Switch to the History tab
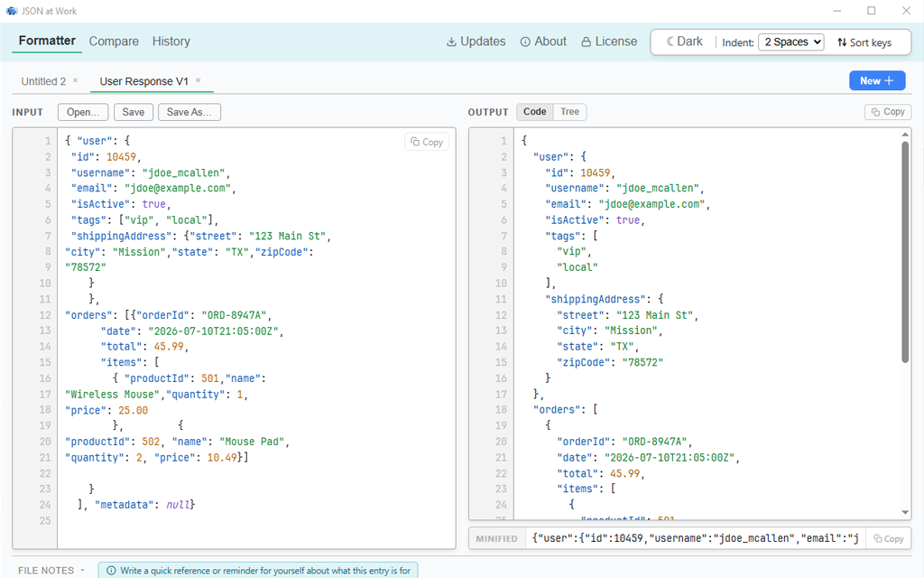 [x=171, y=42]
